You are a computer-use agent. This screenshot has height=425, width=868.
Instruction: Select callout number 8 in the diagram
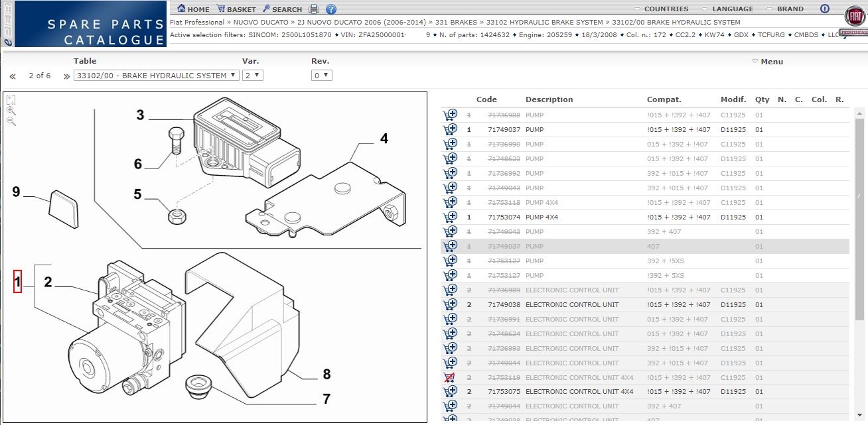326,375
